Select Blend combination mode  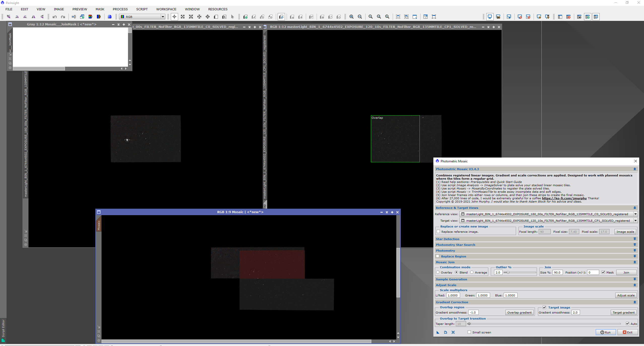(456, 272)
